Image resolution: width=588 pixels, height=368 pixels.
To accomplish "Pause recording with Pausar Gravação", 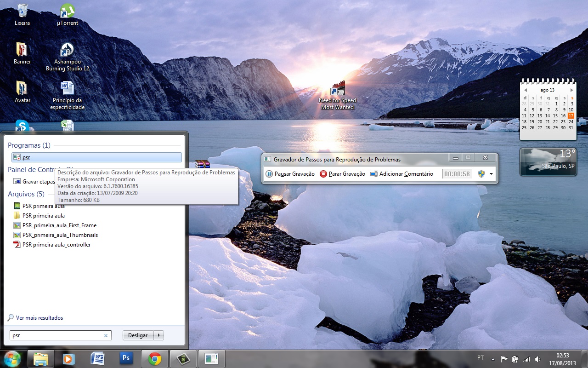I will (290, 174).
